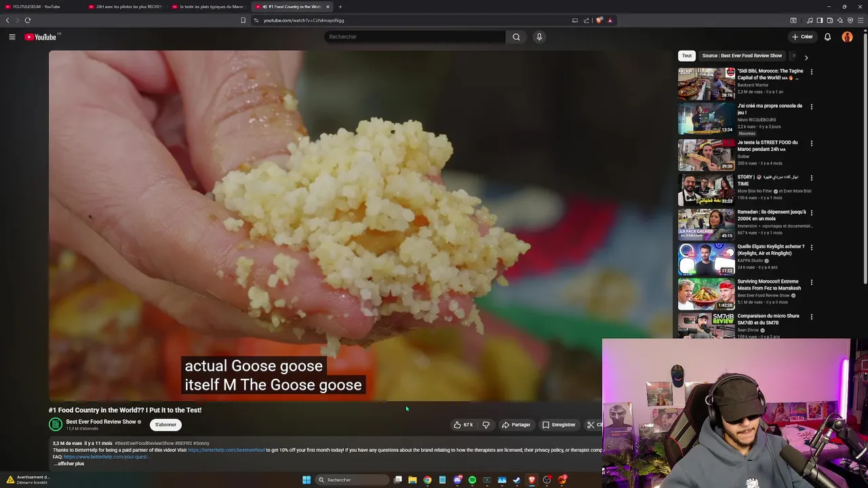Viewport: 868px width, 488px height.
Task: Open File Explorer from taskbar
Action: (412, 480)
